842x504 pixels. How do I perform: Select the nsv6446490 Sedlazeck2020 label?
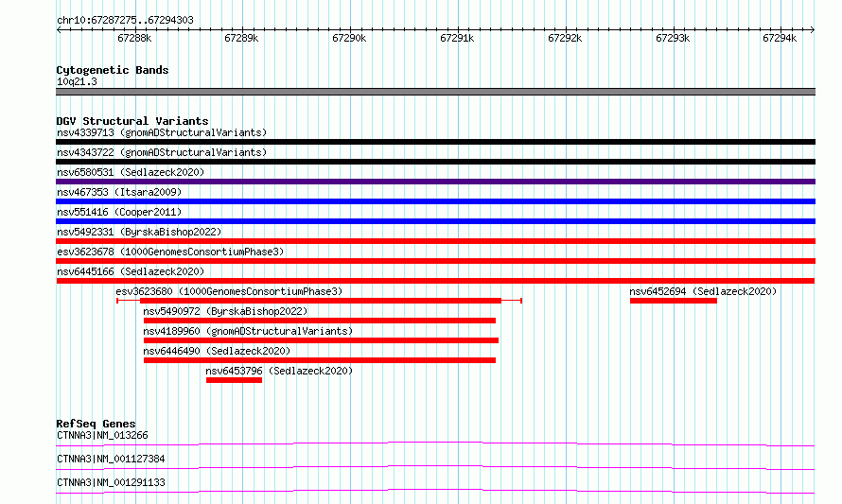tap(217, 351)
